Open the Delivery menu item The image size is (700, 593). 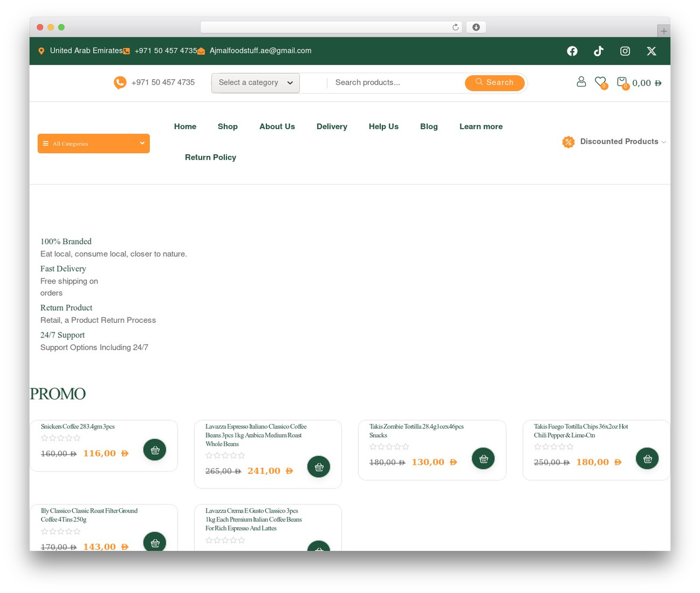[332, 126]
